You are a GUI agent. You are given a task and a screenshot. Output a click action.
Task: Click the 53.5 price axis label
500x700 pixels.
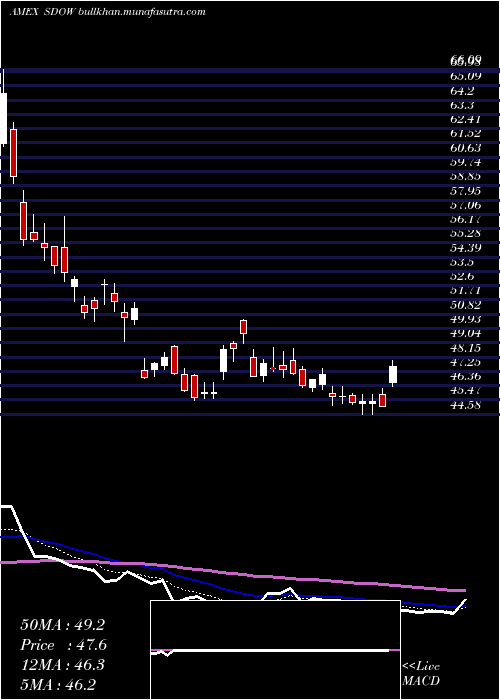pos(462,262)
